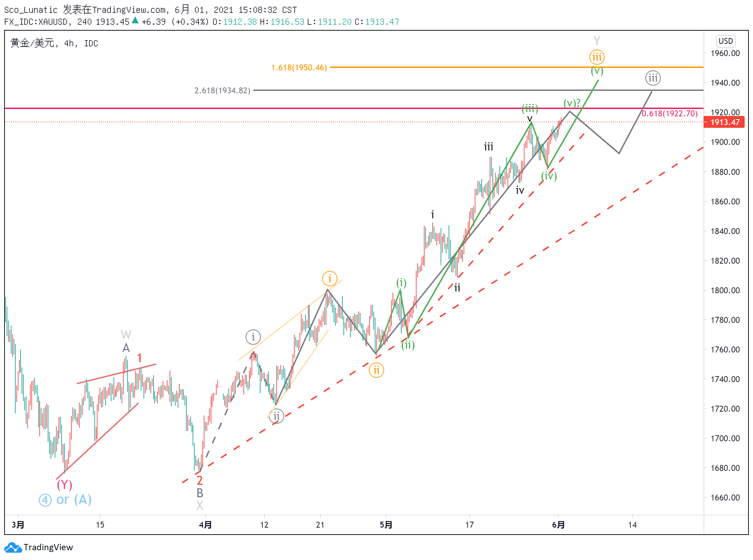
Task: Click the gray Y label at chart top
Action: click(597, 41)
